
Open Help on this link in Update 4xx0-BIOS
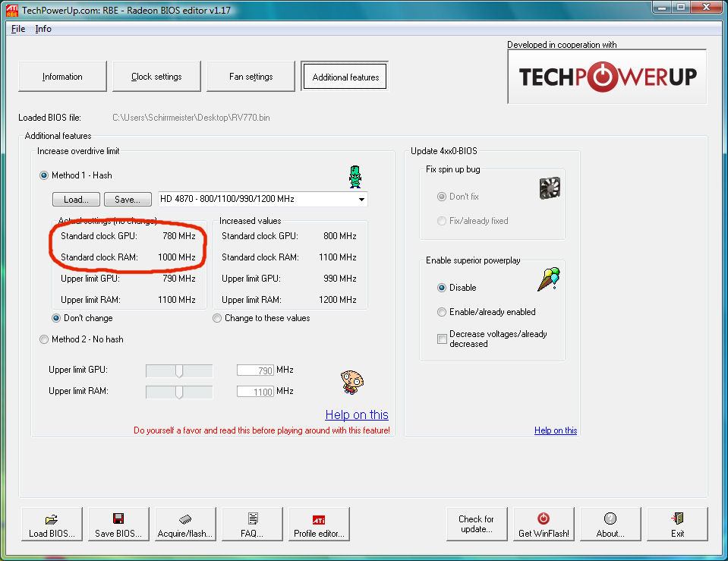[556, 430]
